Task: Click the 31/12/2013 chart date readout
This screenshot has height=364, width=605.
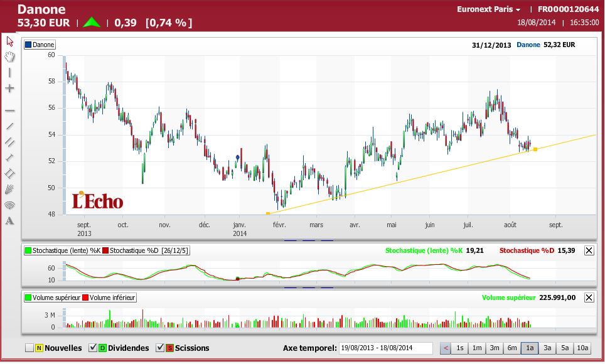Action: pos(491,45)
